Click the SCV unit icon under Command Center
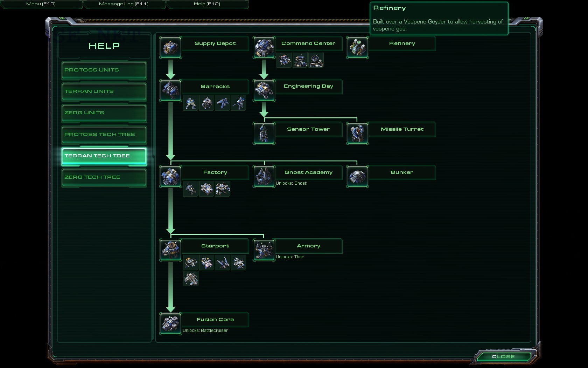The image size is (588, 368). pos(284,60)
